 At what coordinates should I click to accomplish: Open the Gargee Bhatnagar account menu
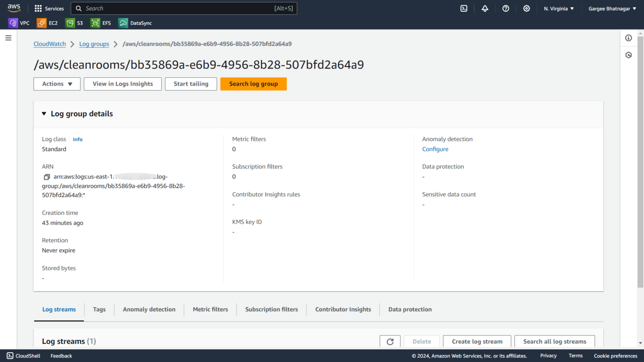point(612,8)
